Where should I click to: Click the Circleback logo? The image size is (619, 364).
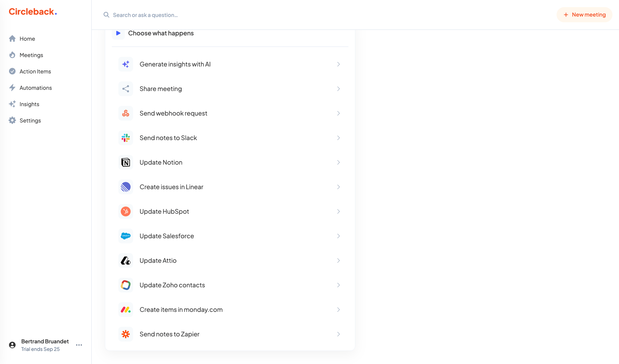(32, 12)
